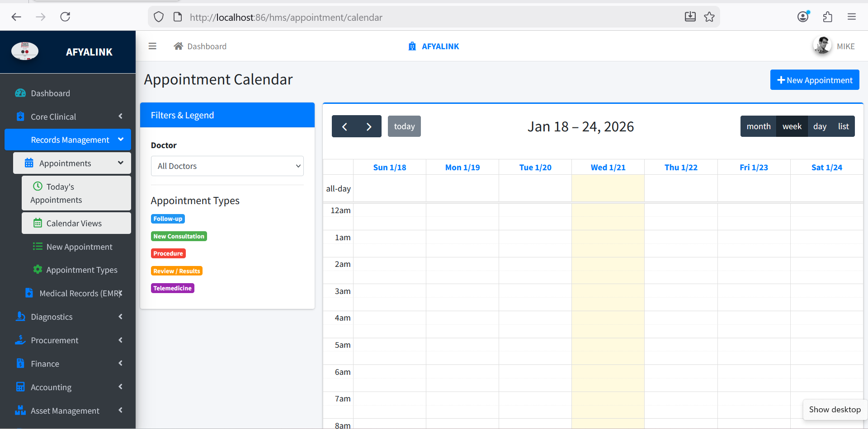Switch the calendar to month view
The height and width of the screenshot is (429, 868).
[758, 126]
